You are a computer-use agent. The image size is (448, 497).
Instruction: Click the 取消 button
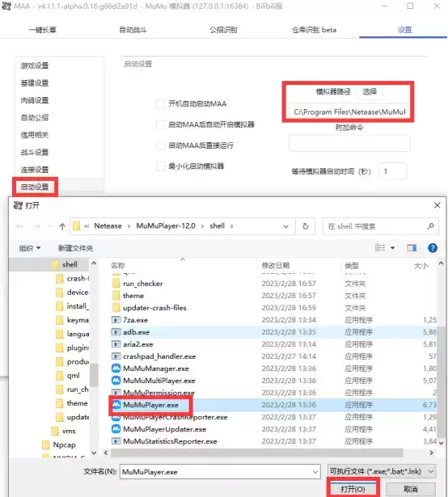(x=411, y=489)
